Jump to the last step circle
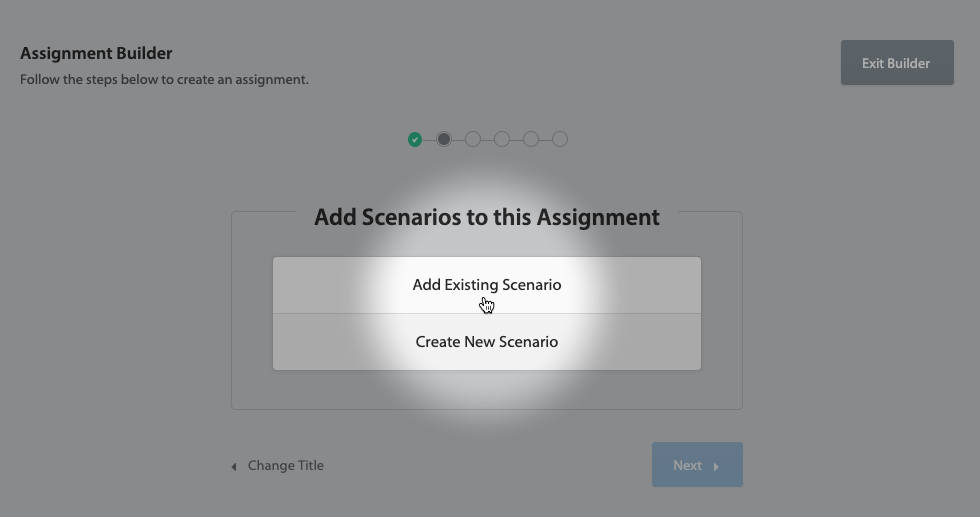The image size is (980, 517). coord(560,139)
